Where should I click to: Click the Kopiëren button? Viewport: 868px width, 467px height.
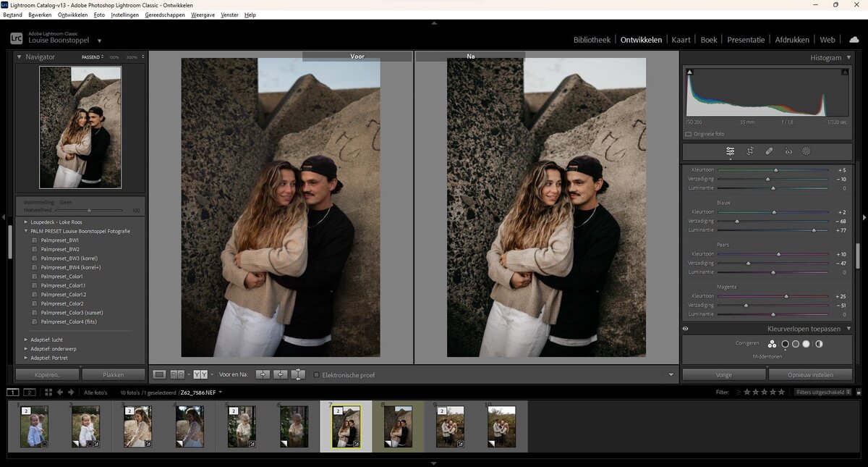tap(48, 375)
